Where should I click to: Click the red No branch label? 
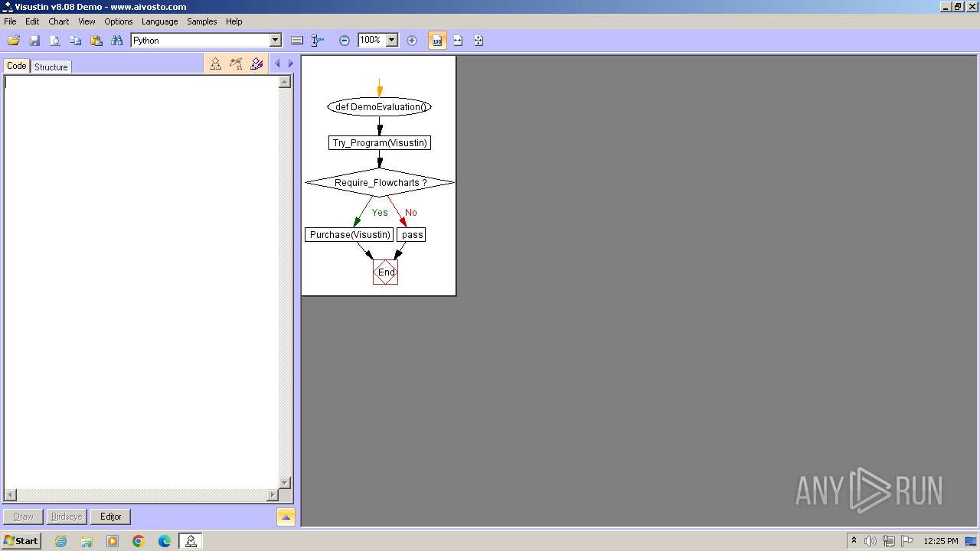[x=411, y=213]
